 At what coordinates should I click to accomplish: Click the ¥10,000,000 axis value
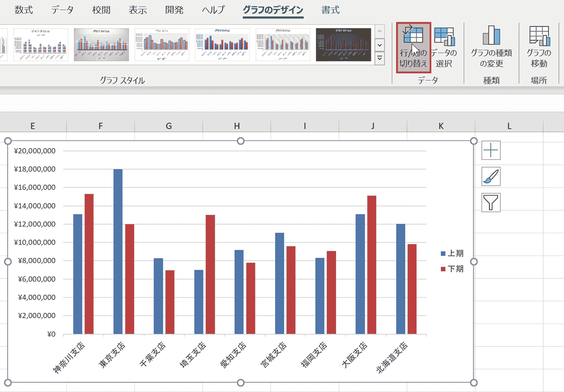click(35, 242)
